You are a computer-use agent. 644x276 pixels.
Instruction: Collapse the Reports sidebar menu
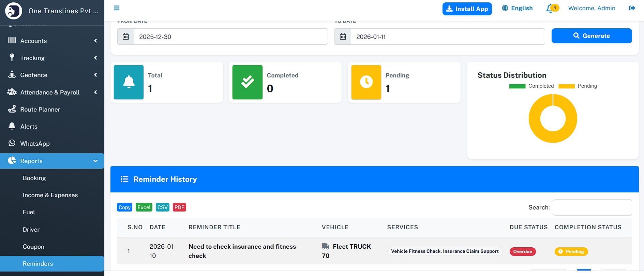pyautogui.click(x=52, y=161)
